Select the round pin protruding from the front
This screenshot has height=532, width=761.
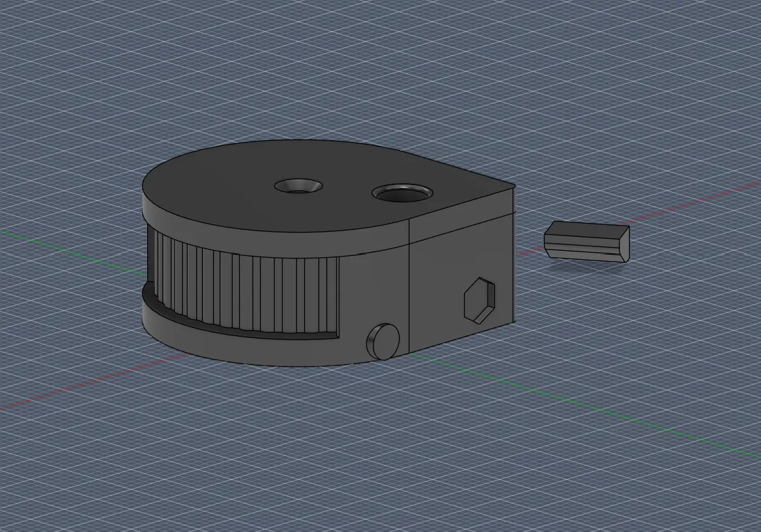[x=383, y=342]
